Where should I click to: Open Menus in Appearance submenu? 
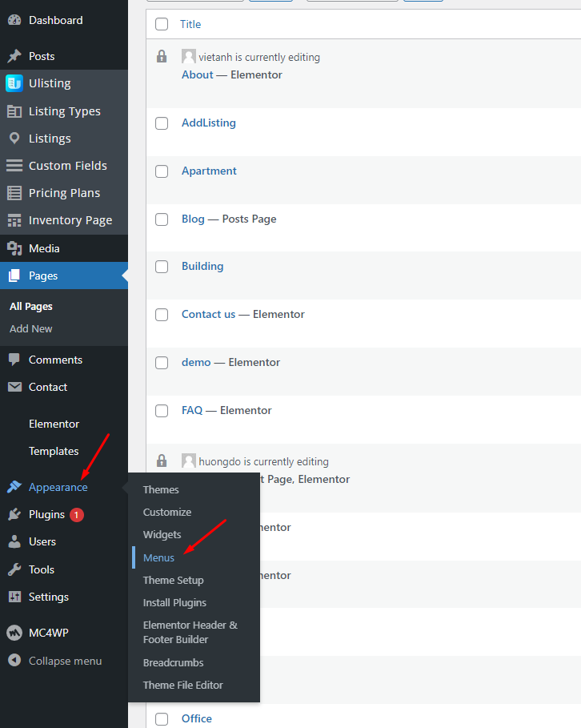click(x=158, y=557)
